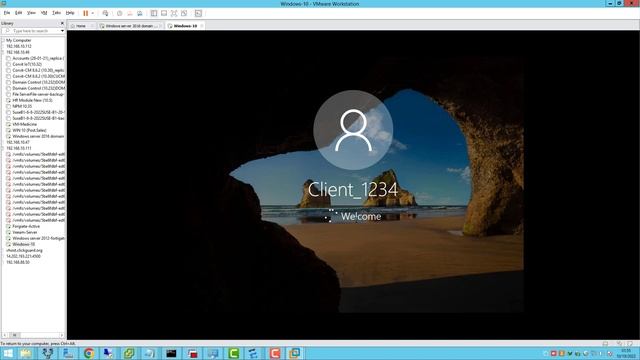Close the Home tab
This screenshot has height=360, width=640.
92,26
